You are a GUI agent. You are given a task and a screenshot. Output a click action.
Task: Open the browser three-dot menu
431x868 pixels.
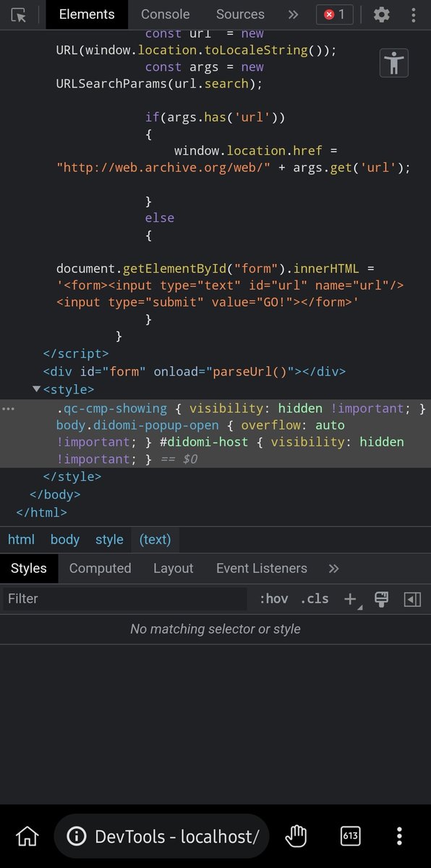click(x=399, y=837)
